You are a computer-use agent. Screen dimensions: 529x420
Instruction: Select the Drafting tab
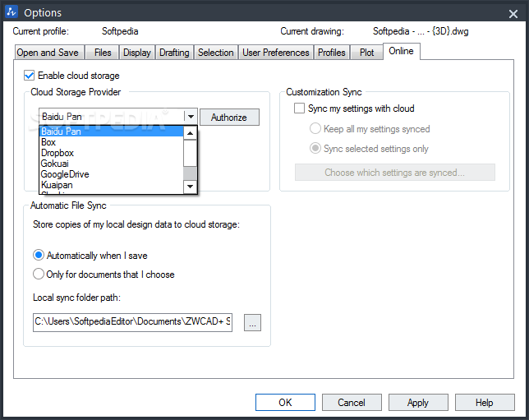(174, 53)
